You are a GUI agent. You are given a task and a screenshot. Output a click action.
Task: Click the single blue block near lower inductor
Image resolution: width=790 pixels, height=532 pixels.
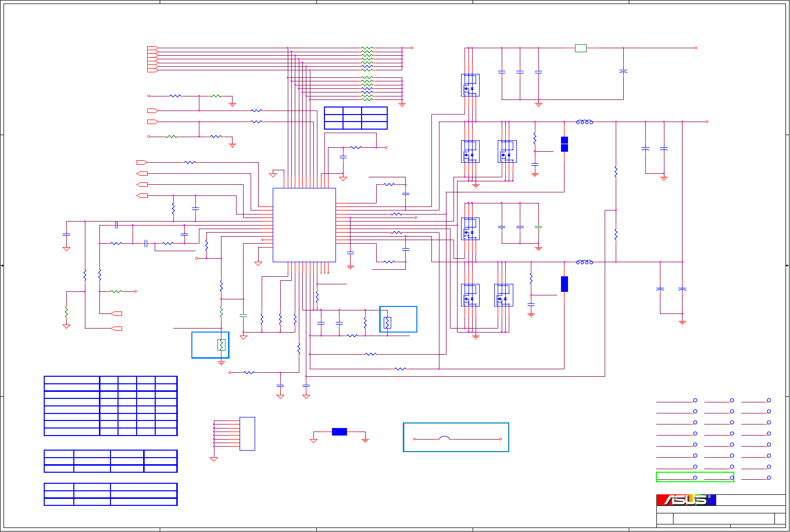pos(565,284)
